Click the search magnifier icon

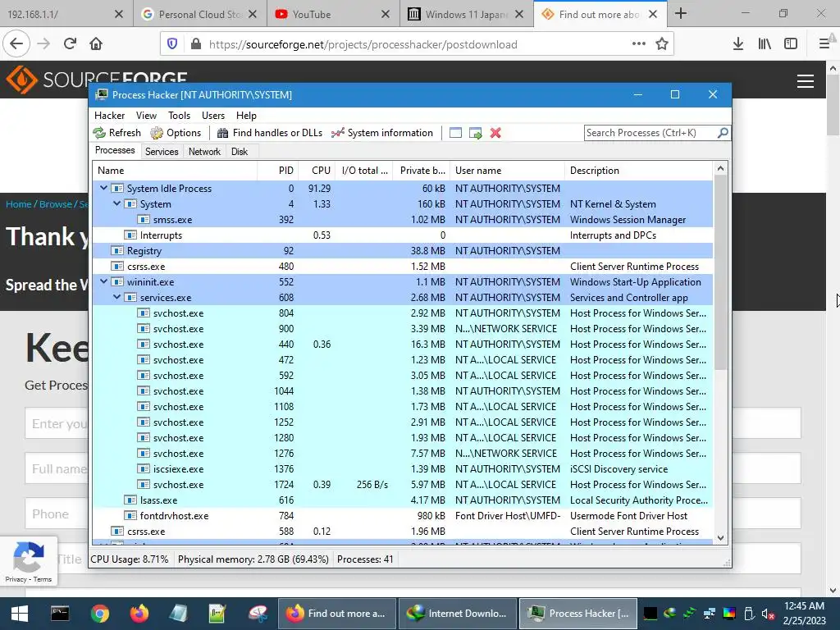coord(723,132)
